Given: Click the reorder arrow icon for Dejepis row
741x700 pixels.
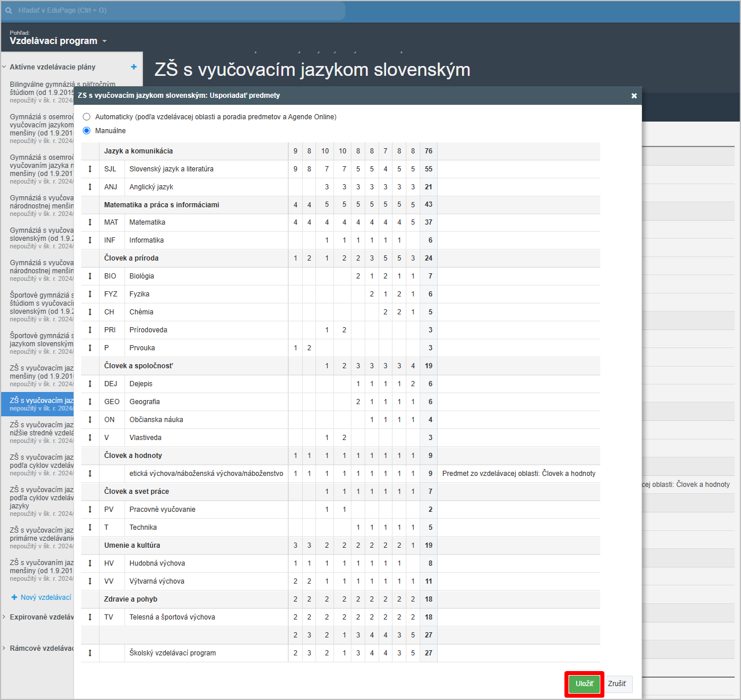Looking at the screenshot, I should [90, 384].
